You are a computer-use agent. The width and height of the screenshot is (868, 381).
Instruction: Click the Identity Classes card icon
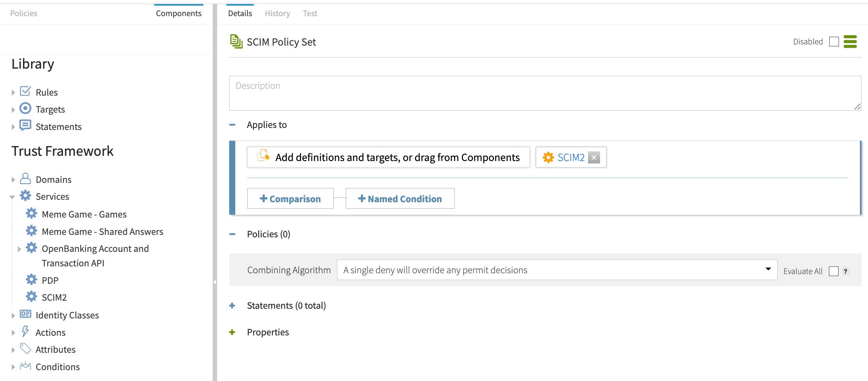click(25, 314)
